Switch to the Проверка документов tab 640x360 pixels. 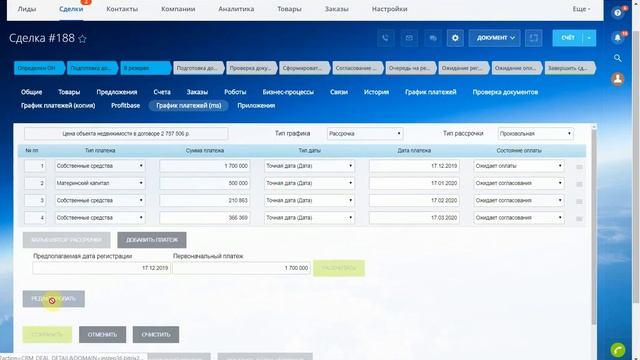click(x=505, y=92)
